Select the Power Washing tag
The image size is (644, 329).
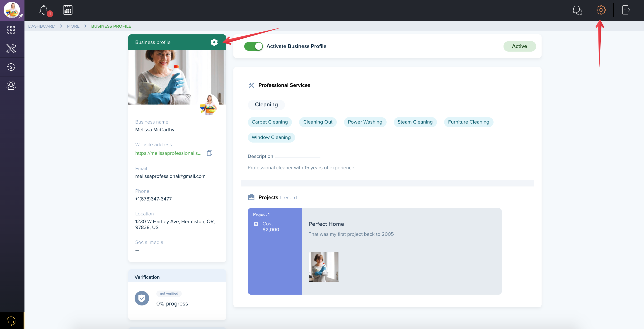coord(365,122)
